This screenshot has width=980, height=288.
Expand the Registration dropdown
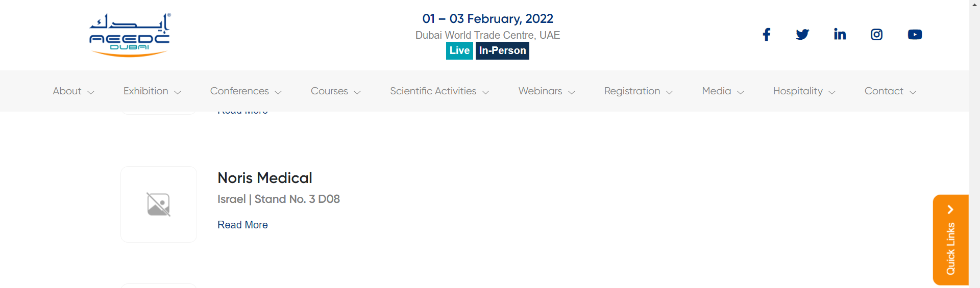[639, 91]
